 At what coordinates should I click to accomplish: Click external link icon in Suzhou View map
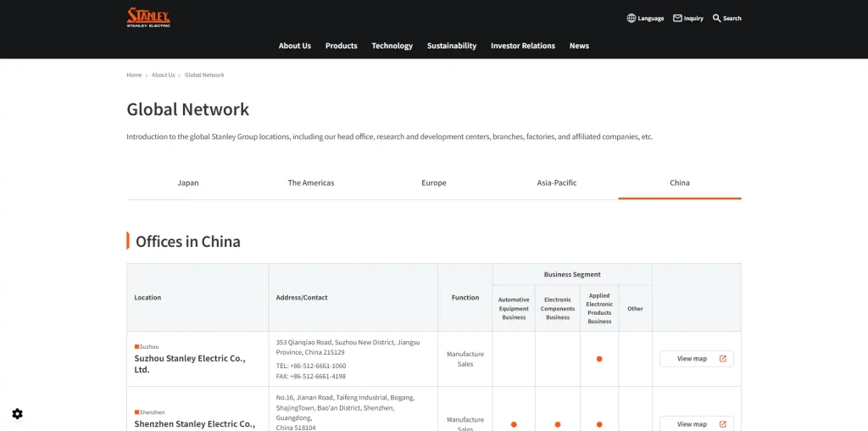click(723, 359)
